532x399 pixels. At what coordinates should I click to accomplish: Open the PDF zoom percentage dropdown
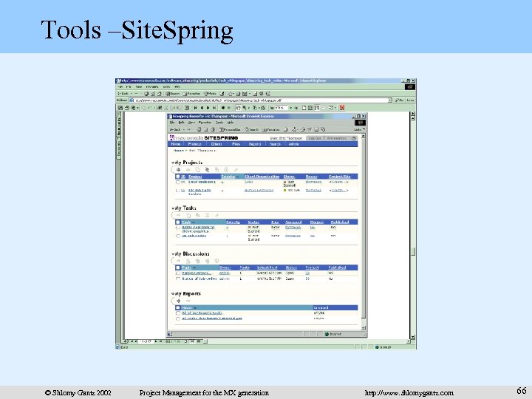tap(290, 108)
